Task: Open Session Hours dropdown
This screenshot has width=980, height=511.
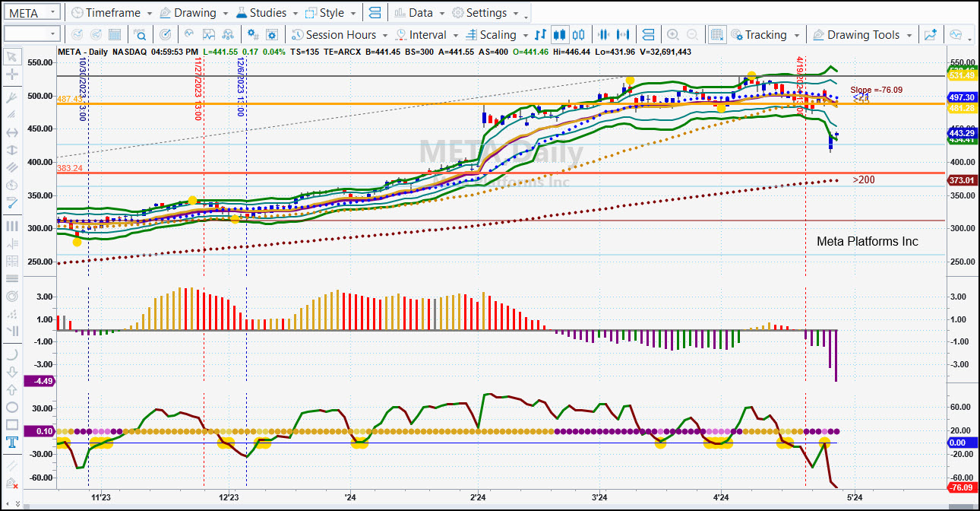Action: tap(340, 35)
